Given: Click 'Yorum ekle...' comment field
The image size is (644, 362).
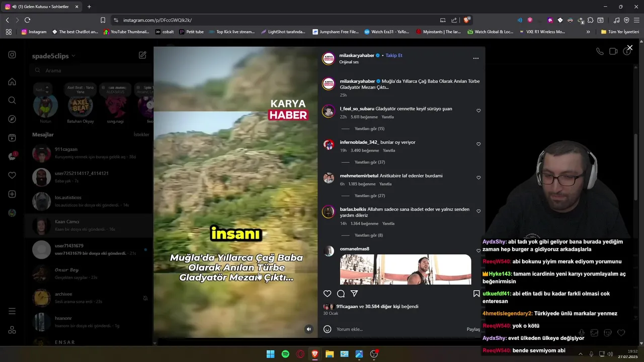Looking at the screenshot, I should point(397,329).
